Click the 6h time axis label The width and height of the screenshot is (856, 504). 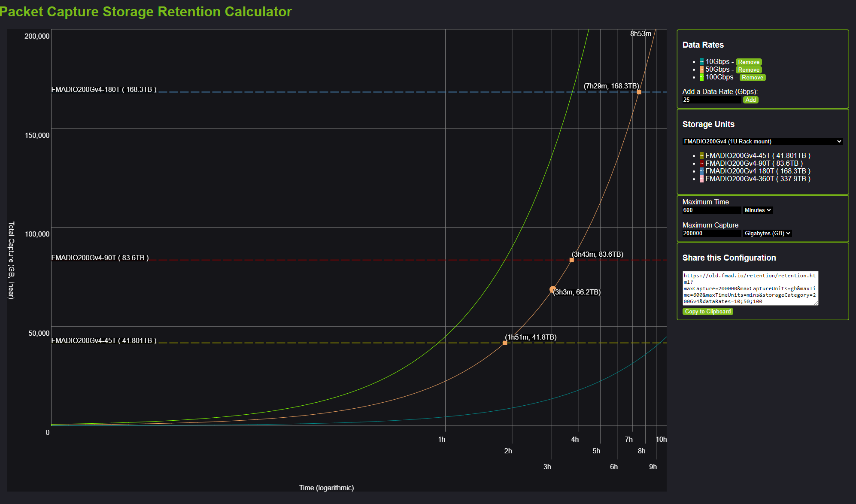(x=614, y=467)
